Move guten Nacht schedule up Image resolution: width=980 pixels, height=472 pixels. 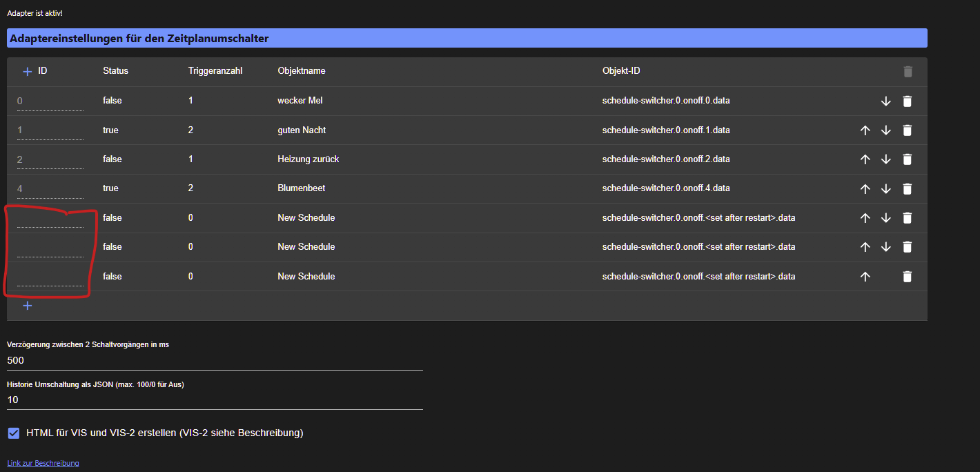pos(865,130)
